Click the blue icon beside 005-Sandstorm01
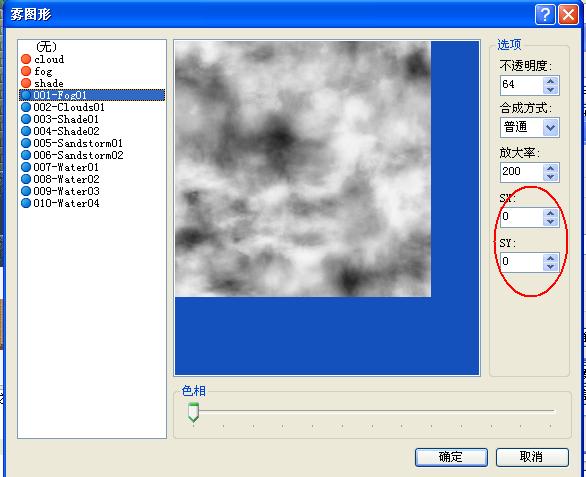 [26, 143]
